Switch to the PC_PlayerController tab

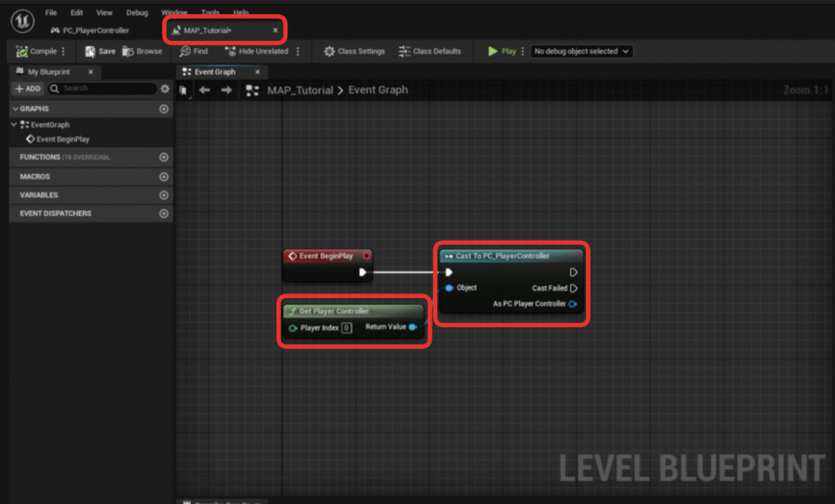pyautogui.click(x=90, y=30)
